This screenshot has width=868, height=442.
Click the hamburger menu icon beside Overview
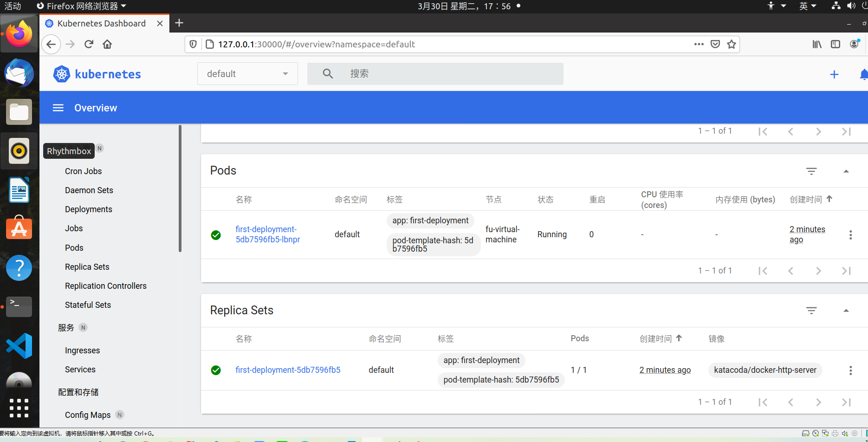coord(58,108)
